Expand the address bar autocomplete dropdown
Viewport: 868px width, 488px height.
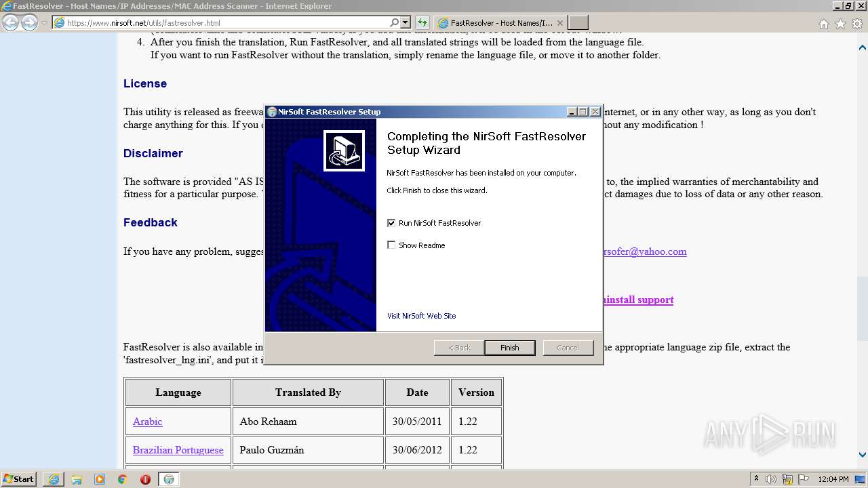pyautogui.click(x=406, y=23)
